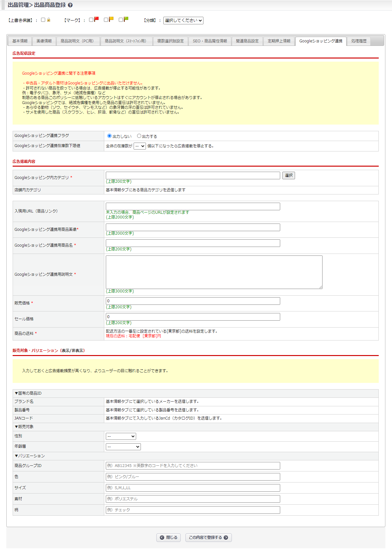Screen dimensions: 392x553
Task: Expand the 性別 dropdown
Action: click(x=121, y=436)
